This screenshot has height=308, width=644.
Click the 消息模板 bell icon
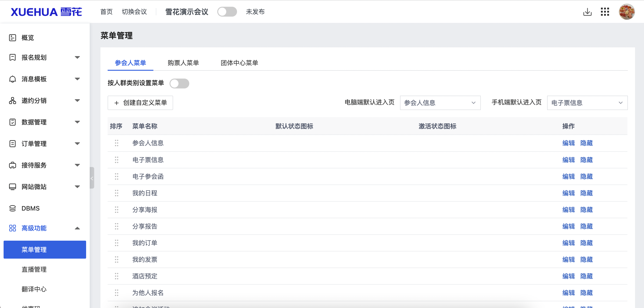point(12,79)
